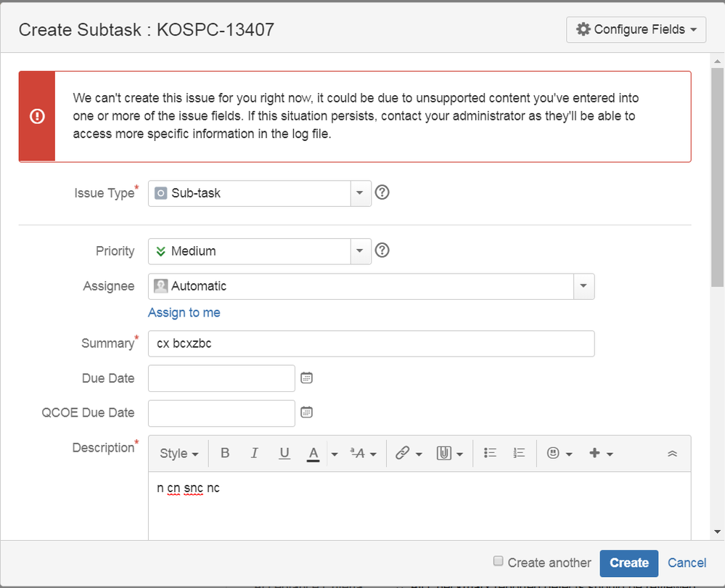Expand the Priority dropdown
725x588 pixels.
point(360,251)
